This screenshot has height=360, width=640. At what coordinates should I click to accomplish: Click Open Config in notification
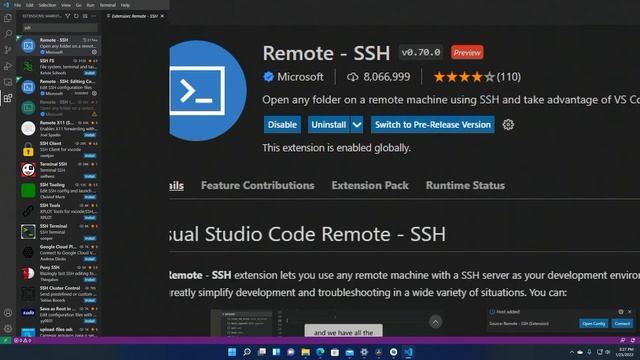click(x=593, y=324)
